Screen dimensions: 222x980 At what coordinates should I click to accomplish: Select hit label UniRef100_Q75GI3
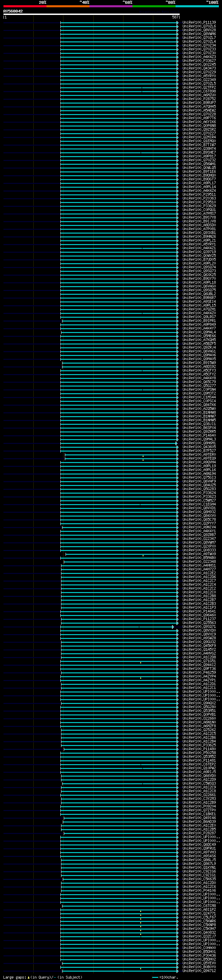199,477
